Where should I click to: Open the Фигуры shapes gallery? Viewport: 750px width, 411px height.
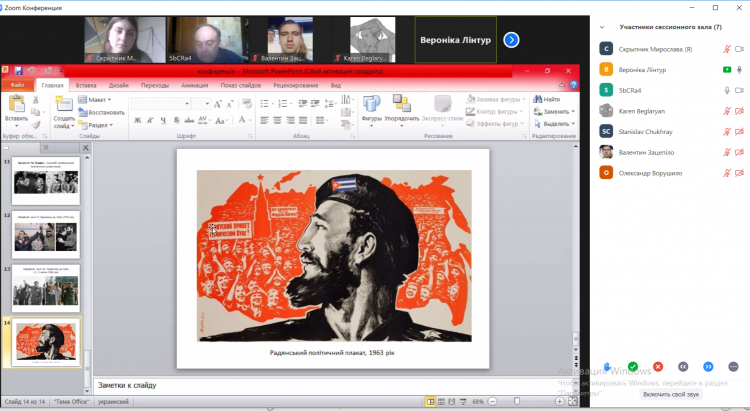point(371,110)
